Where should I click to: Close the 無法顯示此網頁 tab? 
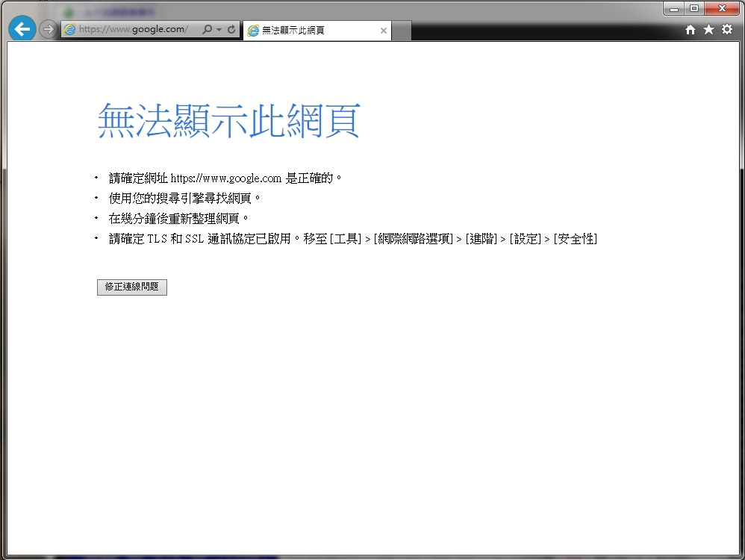[x=384, y=31]
